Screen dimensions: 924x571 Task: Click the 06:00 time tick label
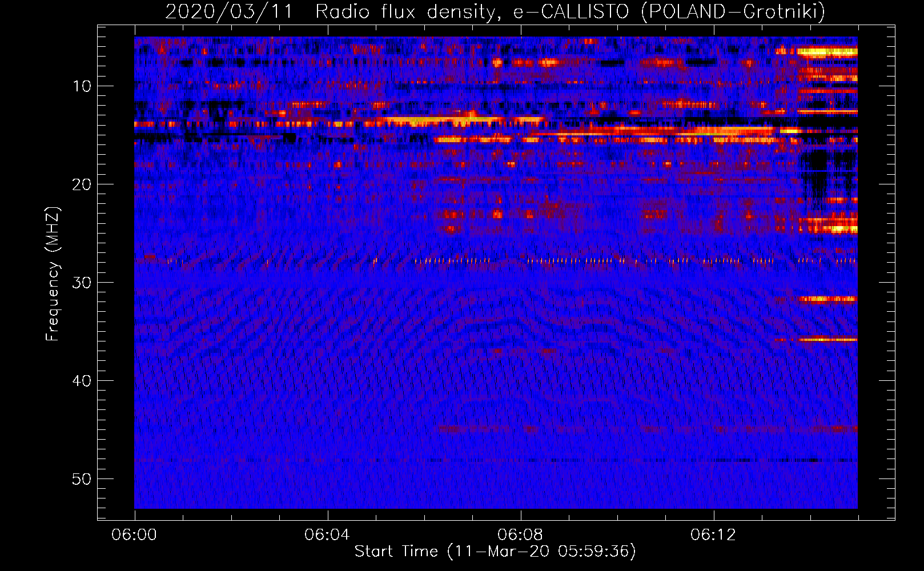coord(134,535)
